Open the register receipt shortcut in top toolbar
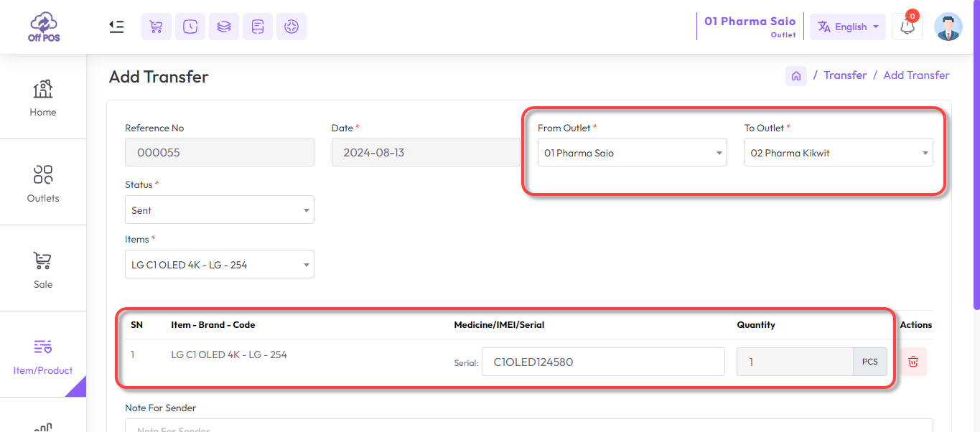 click(x=257, y=27)
